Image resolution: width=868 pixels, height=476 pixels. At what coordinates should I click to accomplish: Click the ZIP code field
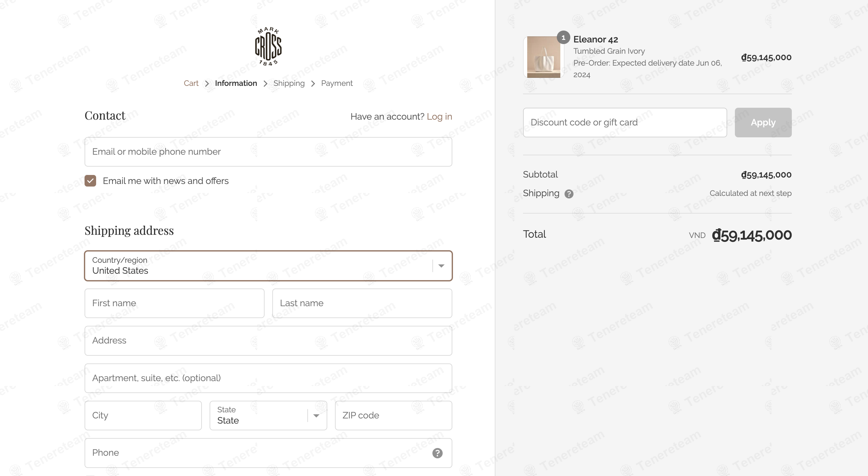coord(393,415)
